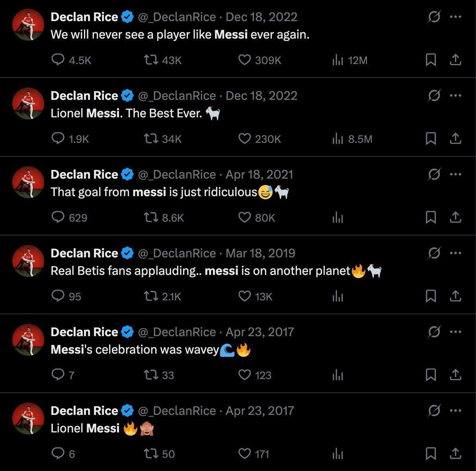
Task: Bookmark the top "Messi" tweet
Action: tap(431, 60)
